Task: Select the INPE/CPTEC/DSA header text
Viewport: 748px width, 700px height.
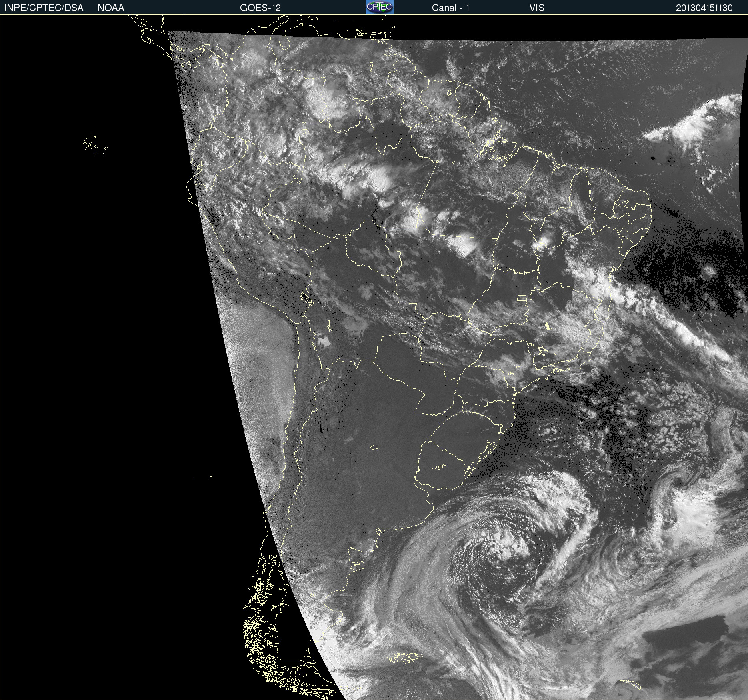Action: (x=44, y=8)
